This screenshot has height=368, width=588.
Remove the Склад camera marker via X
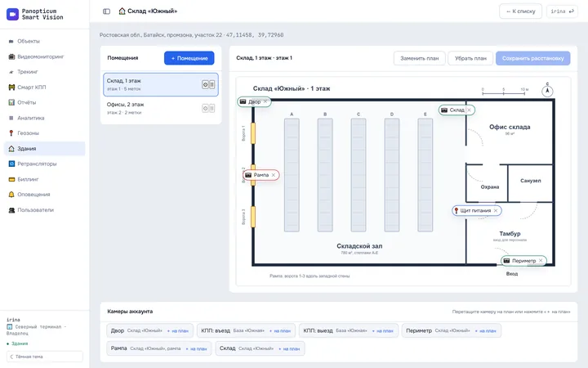click(x=469, y=110)
